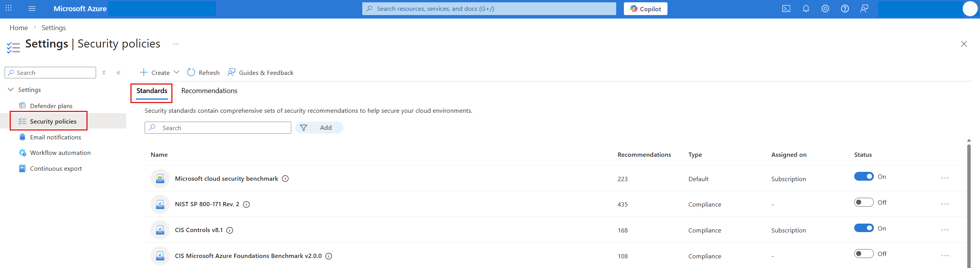This screenshot has height=268, width=980.
Task: Open Cloud Shell from the top bar
Action: (x=786, y=8)
